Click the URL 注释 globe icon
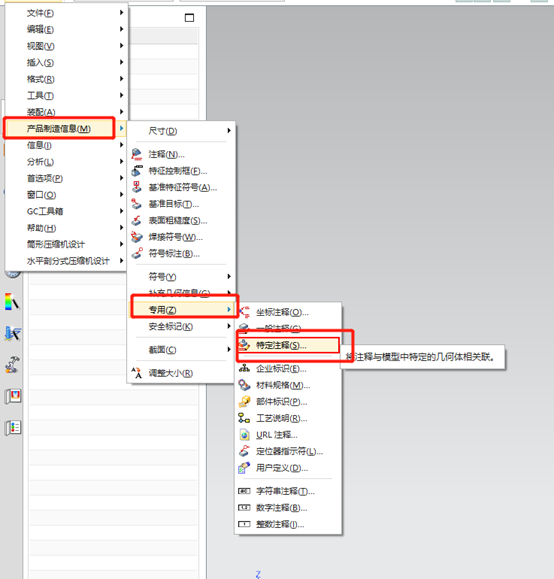Screen dimensions: 554x579 tap(244, 435)
